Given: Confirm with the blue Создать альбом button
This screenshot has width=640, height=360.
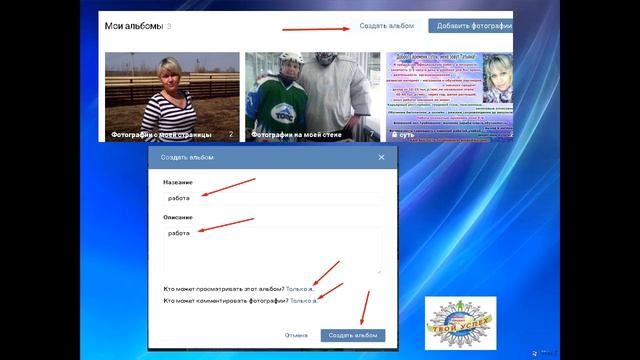Looking at the screenshot, I should tap(353, 335).
